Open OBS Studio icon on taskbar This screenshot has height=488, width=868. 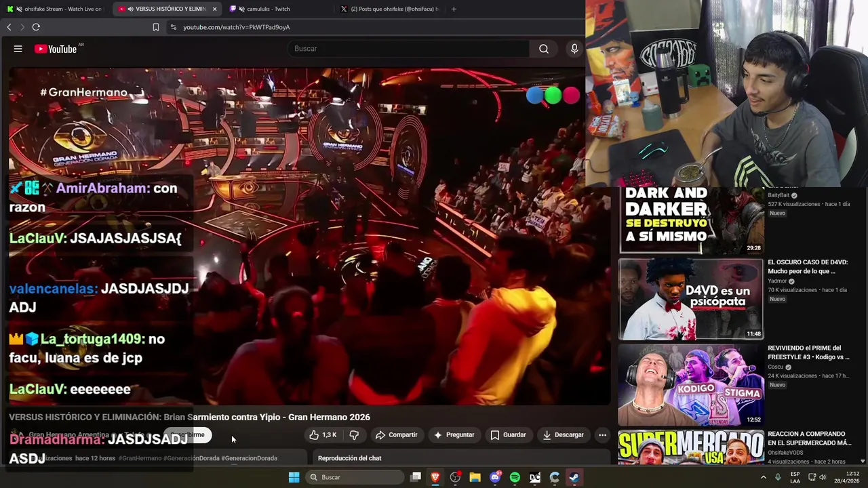pos(455,477)
